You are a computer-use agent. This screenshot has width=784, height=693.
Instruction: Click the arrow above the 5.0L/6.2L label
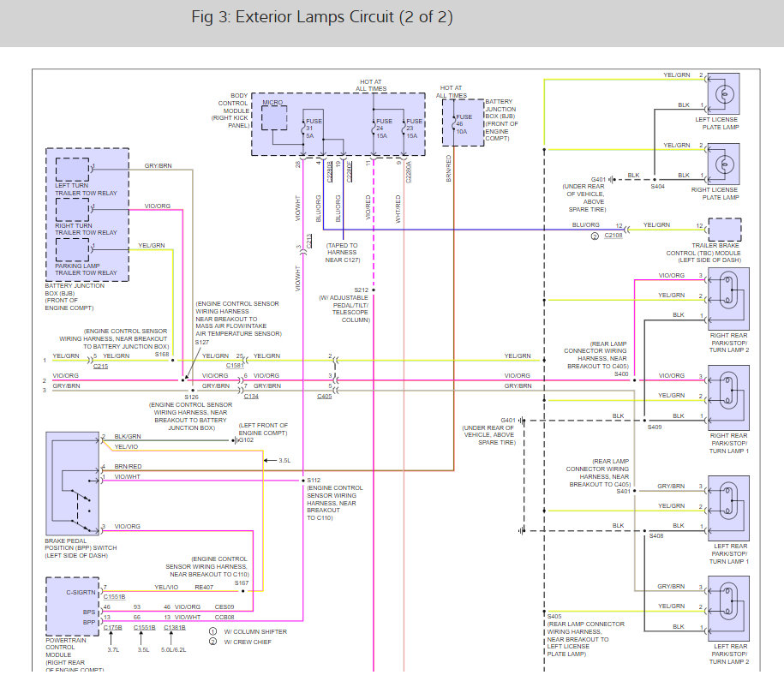171,638
